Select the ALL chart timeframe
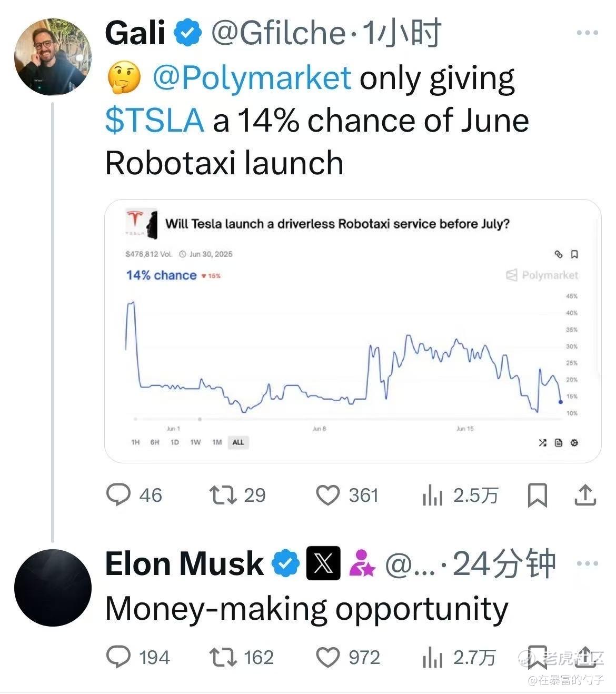Image resolution: width=616 pixels, height=694 pixels. [239, 442]
